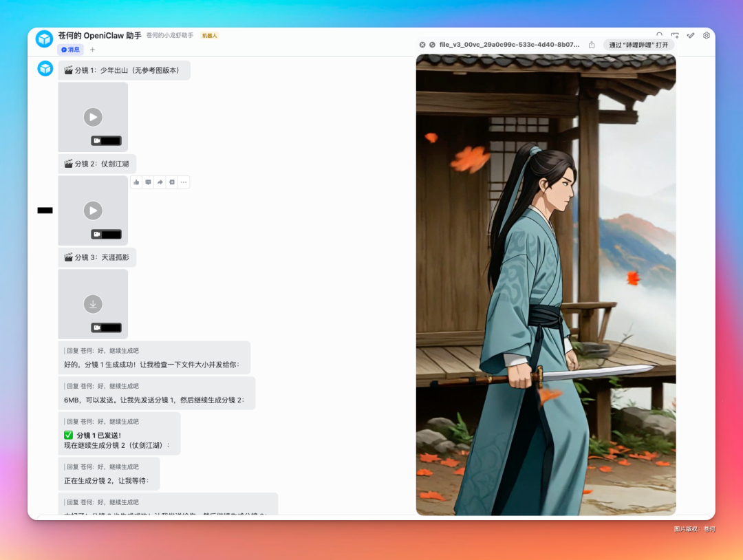Play the 分镜 1 video
The image size is (743, 560).
93,117
